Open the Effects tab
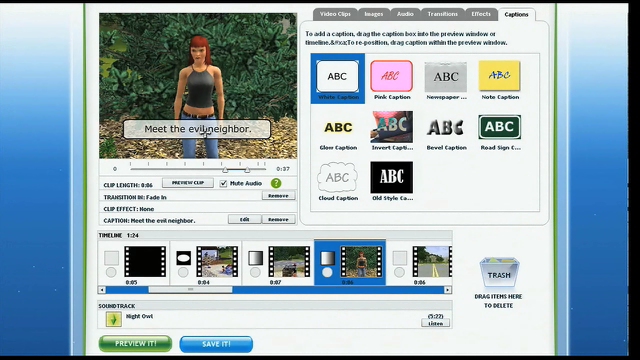The width and height of the screenshot is (640, 360). pos(481,14)
